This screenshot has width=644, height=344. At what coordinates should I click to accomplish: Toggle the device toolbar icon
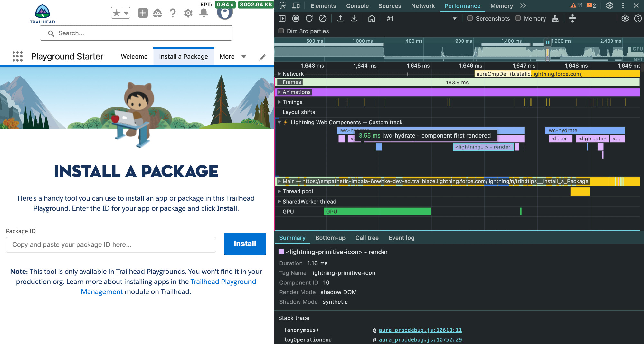296,5
